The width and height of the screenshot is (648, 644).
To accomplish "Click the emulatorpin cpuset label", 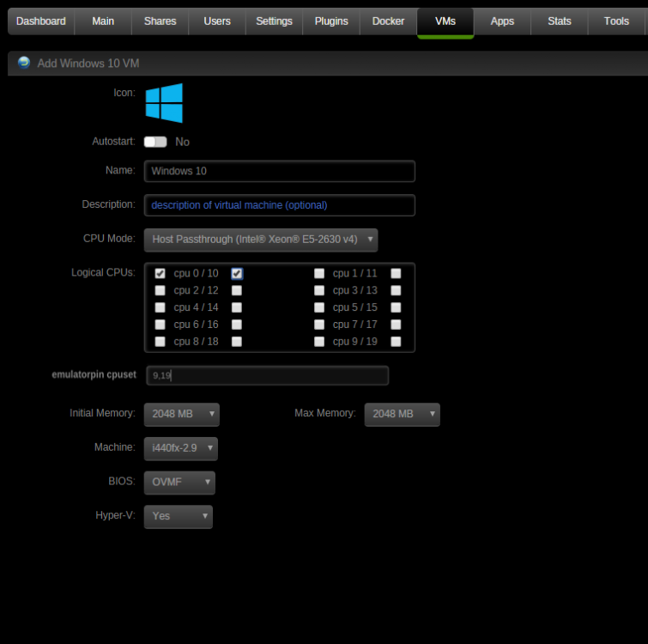I will [x=94, y=374].
